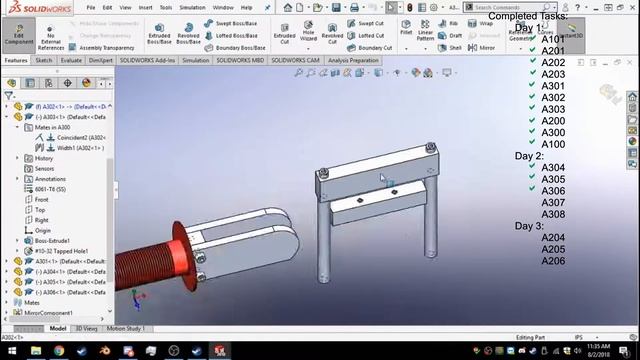Switch to the Sketch tab
640x360 pixels.
point(44,60)
